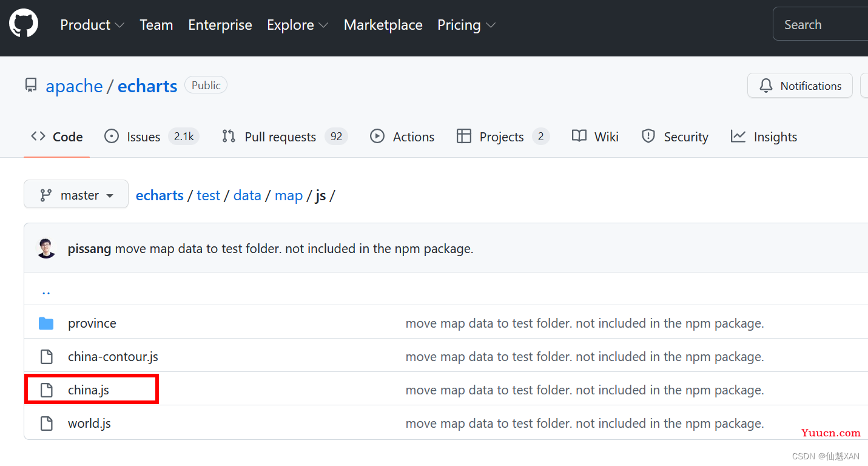Open pissang author link
868x466 pixels.
click(89, 249)
